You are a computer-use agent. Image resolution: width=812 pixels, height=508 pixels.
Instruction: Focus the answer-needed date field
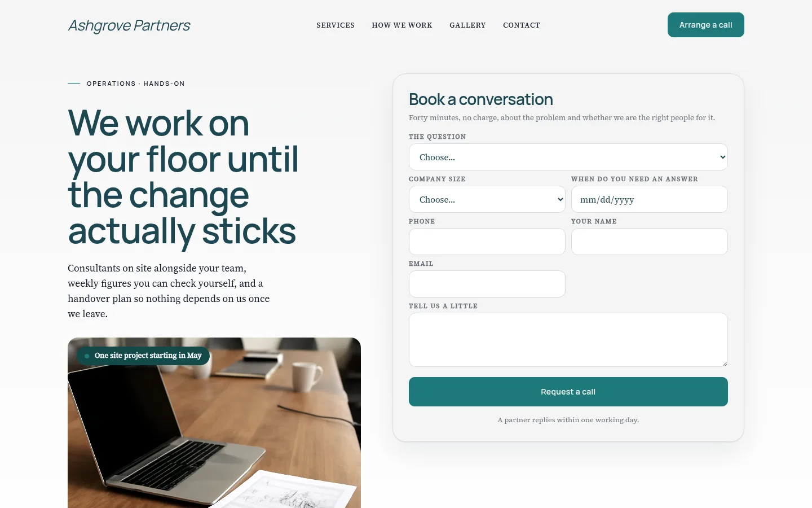(650, 199)
